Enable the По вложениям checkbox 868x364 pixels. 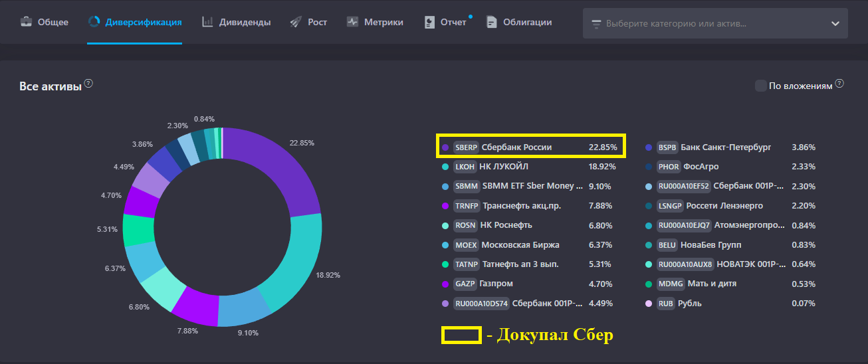pos(760,86)
